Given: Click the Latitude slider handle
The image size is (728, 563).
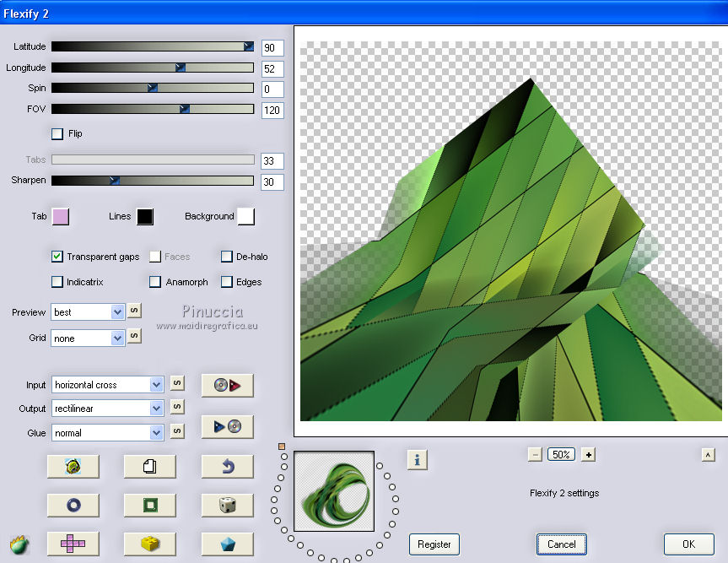Looking at the screenshot, I should coord(248,46).
